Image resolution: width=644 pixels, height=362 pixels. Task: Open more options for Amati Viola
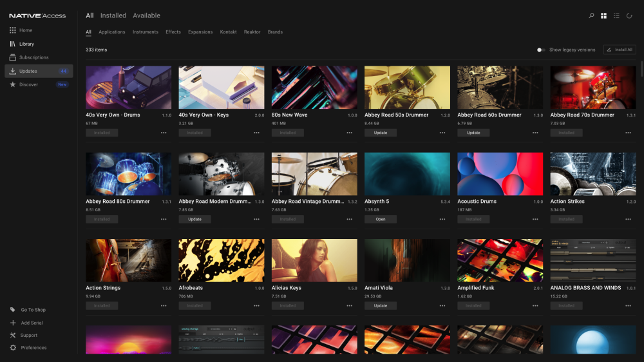coord(442,306)
